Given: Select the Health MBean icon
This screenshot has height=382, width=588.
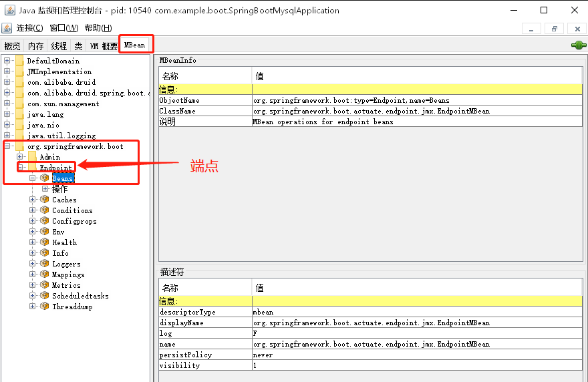Looking at the screenshot, I should click(45, 242).
